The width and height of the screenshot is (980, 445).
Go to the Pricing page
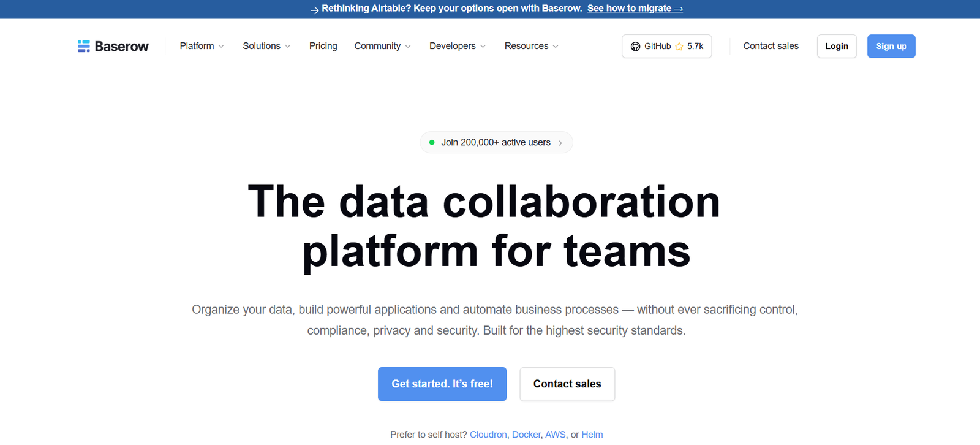[x=323, y=46]
